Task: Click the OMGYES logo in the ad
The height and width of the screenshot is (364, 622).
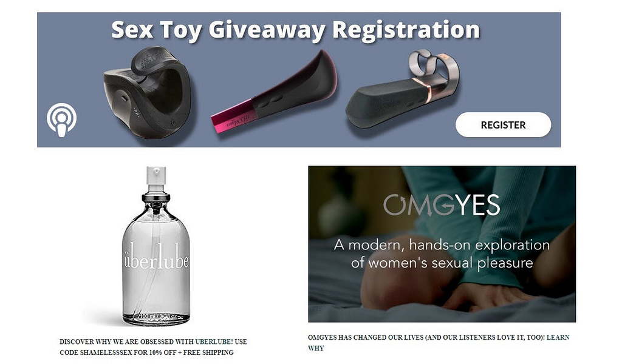Action: (442, 205)
